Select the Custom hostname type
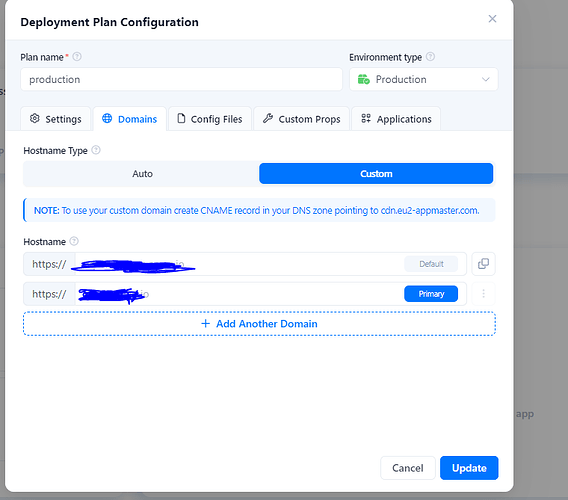This screenshot has height=500, width=568. pos(376,174)
